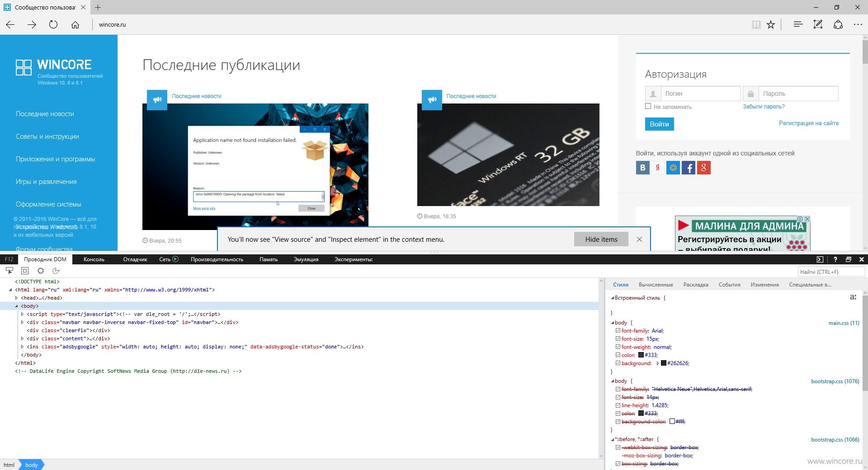
Task: Open DevTools help question mark
Action: pos(835,259)
